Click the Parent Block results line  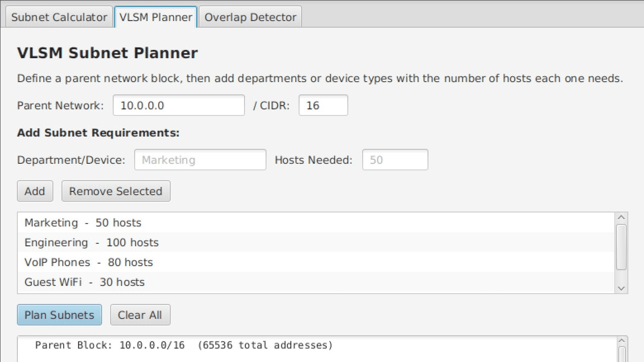click(x=184, y=345)
